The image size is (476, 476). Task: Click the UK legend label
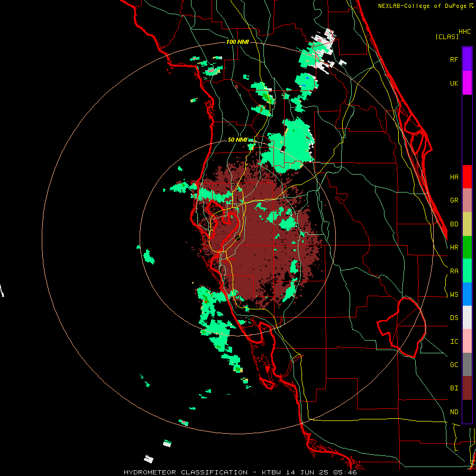(454, 83)
